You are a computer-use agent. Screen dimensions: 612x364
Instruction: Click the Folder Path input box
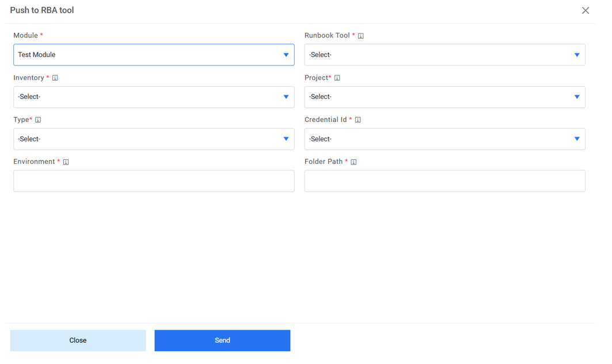coord(444,181)
